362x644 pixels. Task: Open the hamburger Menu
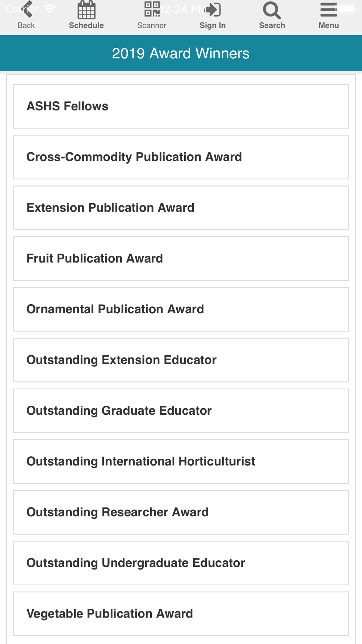(x=328, y=10)
